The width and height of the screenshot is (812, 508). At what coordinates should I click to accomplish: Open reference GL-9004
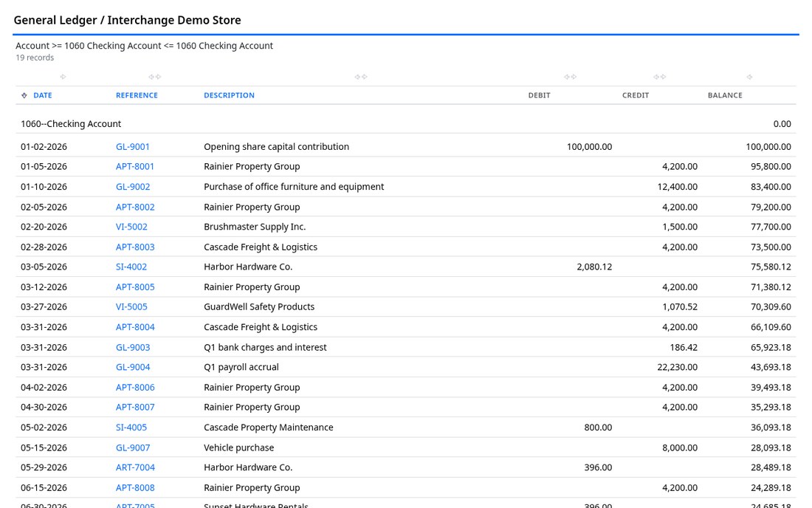(x=133, y=367)
